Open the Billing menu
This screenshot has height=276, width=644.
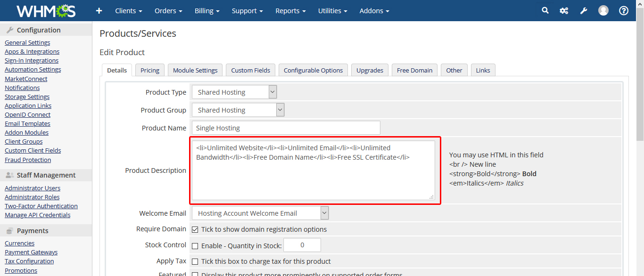point(207,10)
